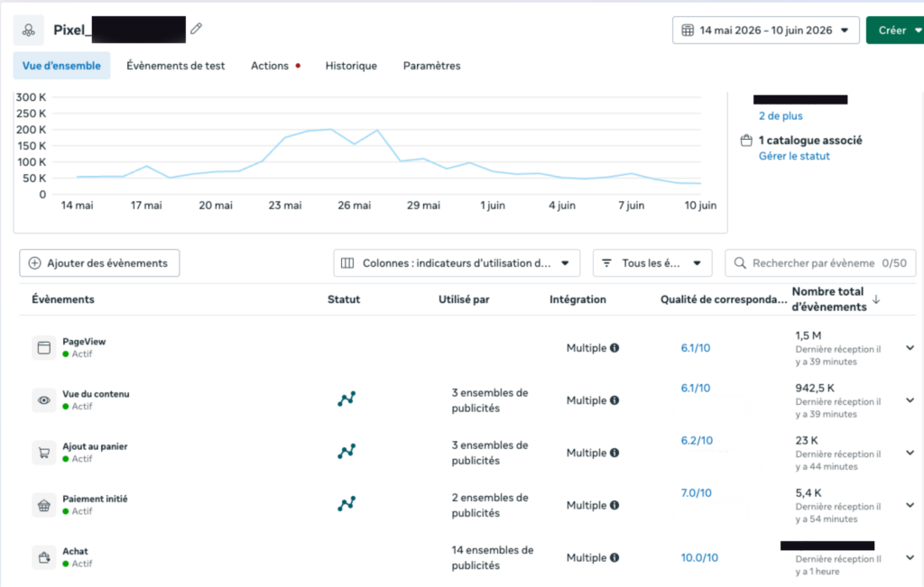Expand the PageView row chevron
This screenshot has width=924, height=587.
(910, 348)
